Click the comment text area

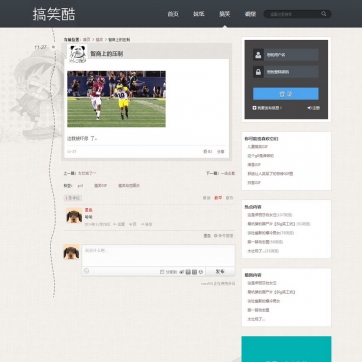[x=158, y=256]
